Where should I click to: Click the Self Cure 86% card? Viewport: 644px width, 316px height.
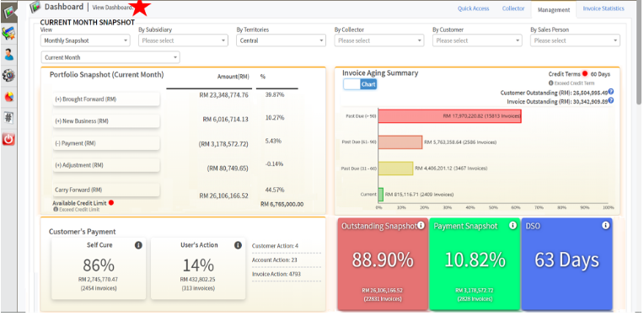pos(99,268)
